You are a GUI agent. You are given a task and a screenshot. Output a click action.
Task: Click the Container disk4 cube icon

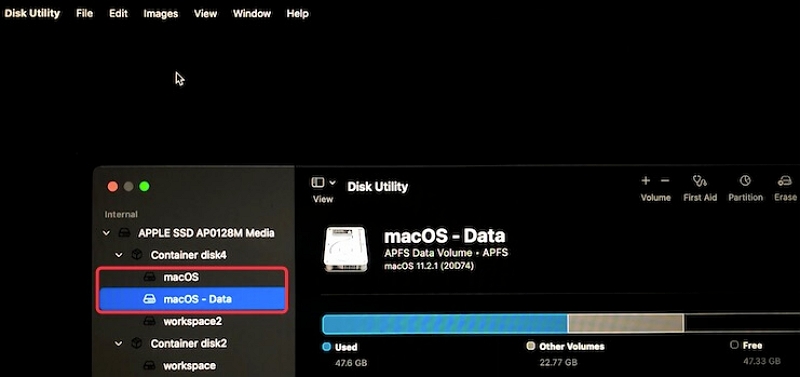(136, 255)
